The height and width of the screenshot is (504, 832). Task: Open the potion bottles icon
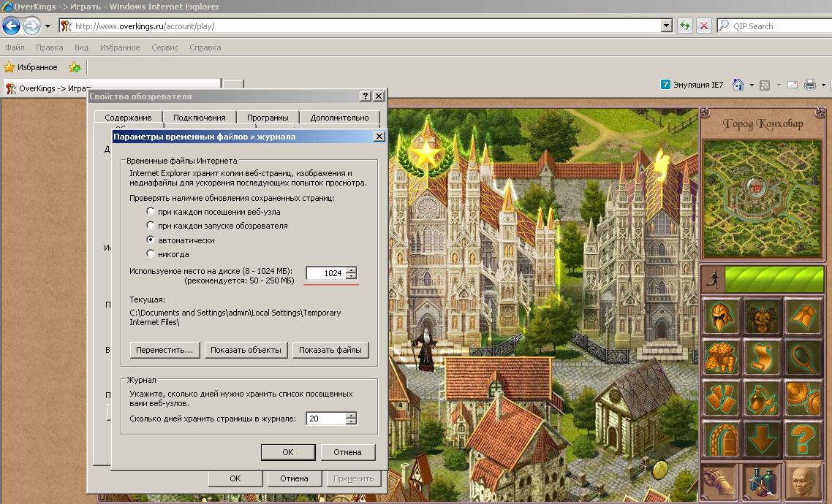762,481
